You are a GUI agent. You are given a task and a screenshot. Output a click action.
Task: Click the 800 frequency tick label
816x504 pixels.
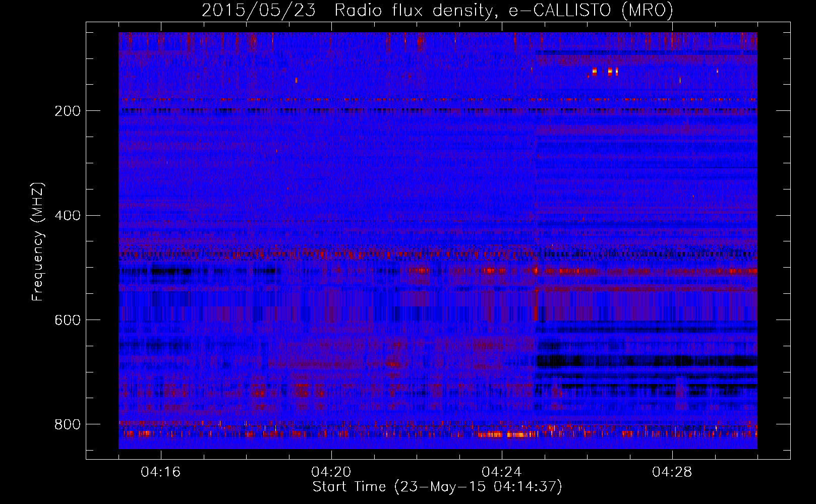(68, 424)
